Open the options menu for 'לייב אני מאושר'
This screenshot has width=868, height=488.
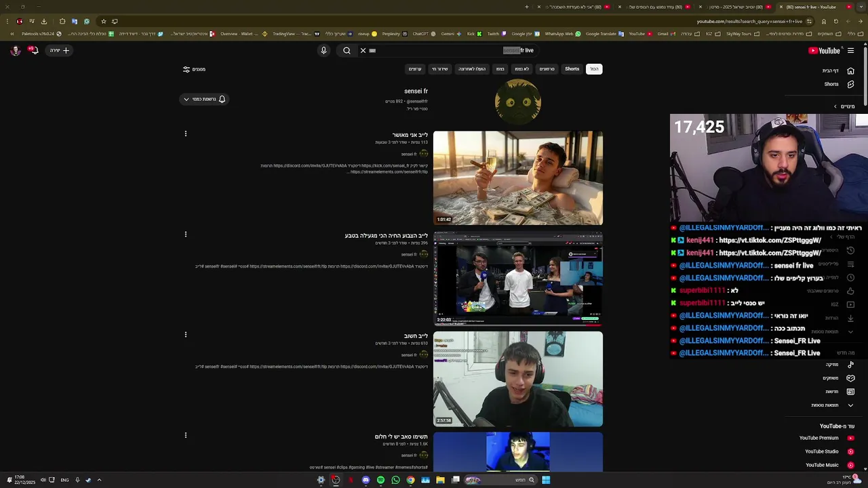185,134
